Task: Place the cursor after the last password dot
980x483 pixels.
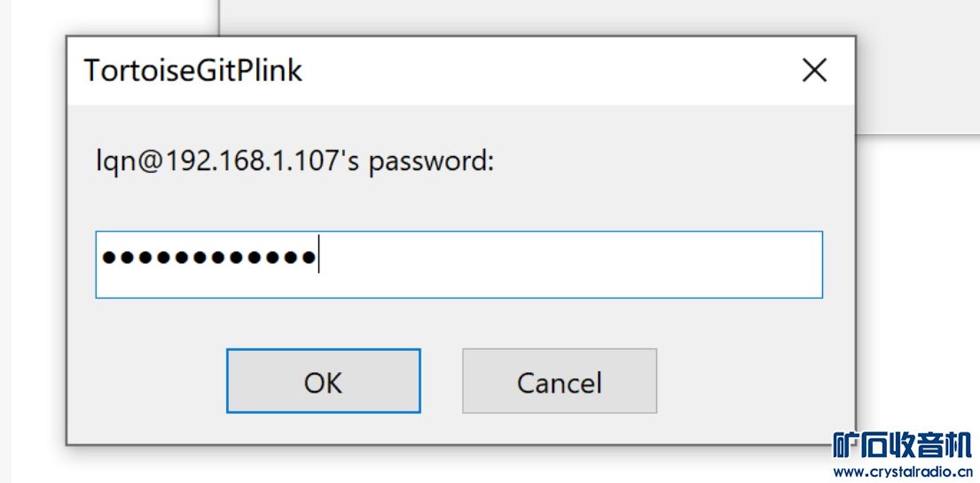Action: click(x=318, y=259)
